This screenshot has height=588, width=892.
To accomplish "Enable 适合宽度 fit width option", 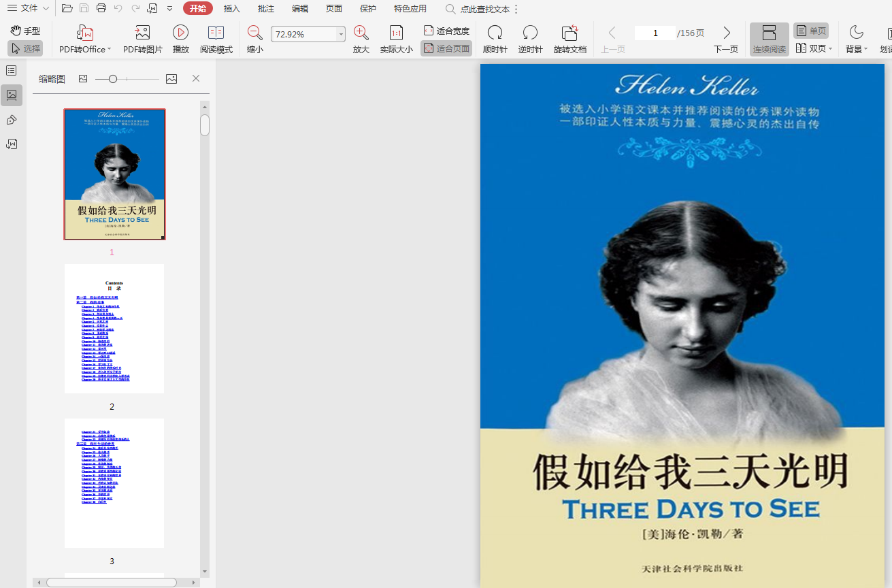I will click(x=446, y=31).
